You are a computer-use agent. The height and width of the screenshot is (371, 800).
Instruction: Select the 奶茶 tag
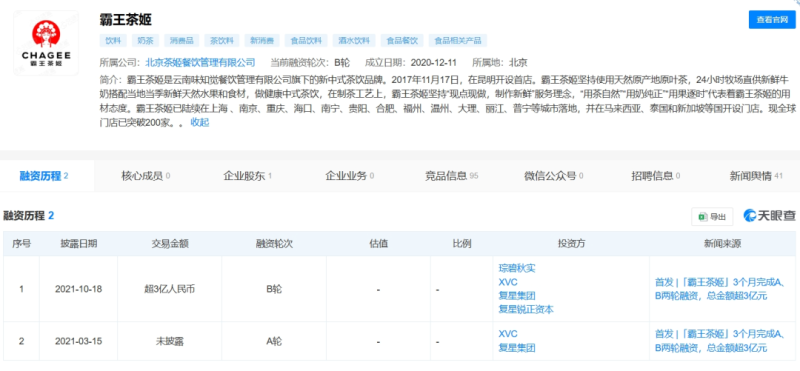click(146, 40)
